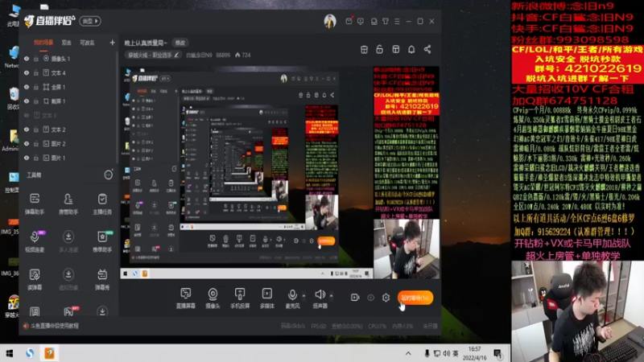Open the notification bell icon
The height and width of the screenshot is (362, 644).
click(411, 50)
